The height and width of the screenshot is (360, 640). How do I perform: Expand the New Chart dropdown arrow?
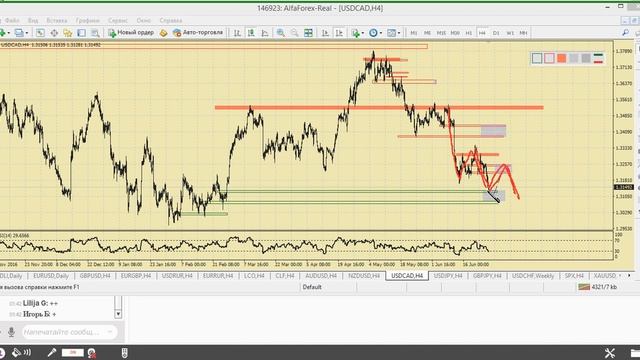pyautogui.click(x=9, y=33)
